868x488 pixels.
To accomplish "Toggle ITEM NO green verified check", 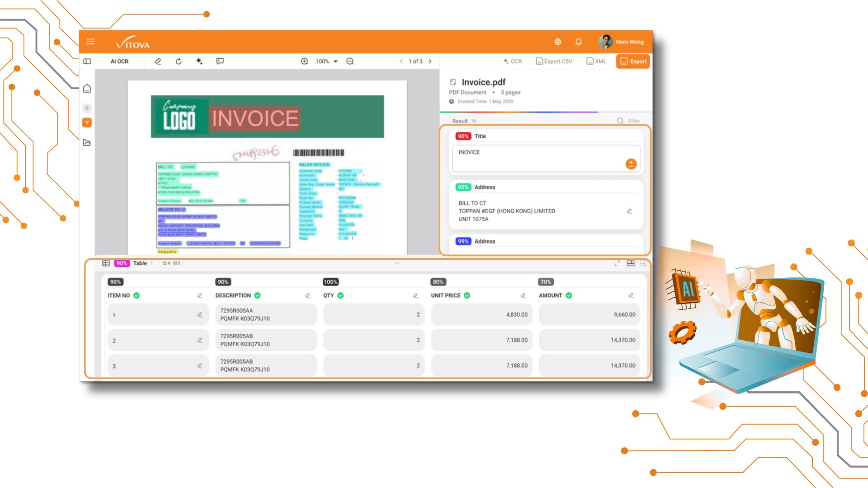I will (x=137, y=296).
